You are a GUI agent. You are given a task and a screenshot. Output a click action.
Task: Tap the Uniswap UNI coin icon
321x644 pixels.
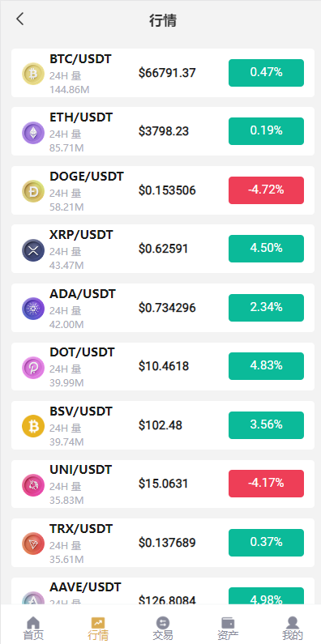pyautogui.click(x=33, y=484)
